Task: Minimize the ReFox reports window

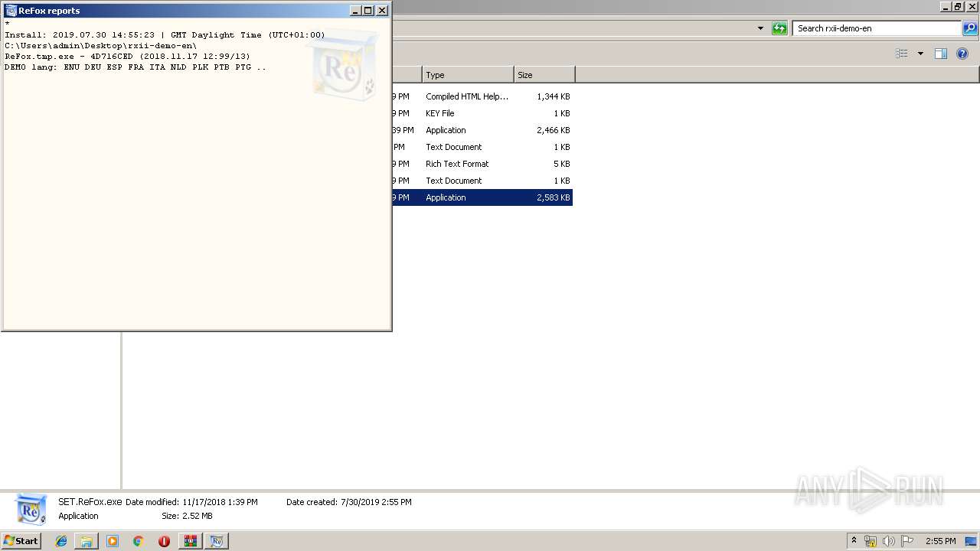Action: coord(355,11)
